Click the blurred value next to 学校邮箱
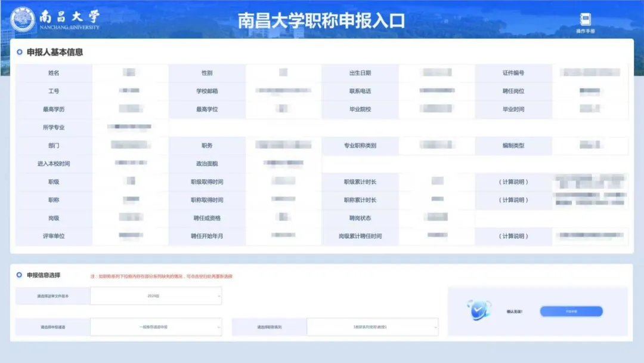The image size is (644, 363). click(283, 90)
